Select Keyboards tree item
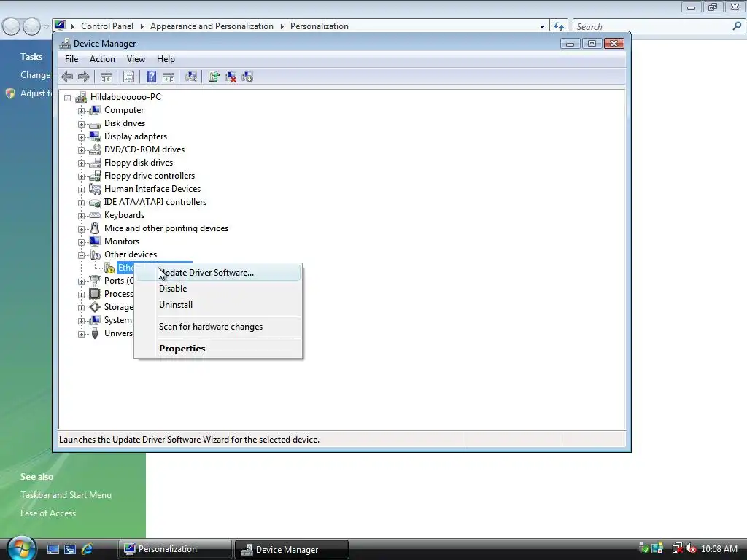The height and width of the screenshot is (560, 747). pyautogui.click(x=124, y=215)
